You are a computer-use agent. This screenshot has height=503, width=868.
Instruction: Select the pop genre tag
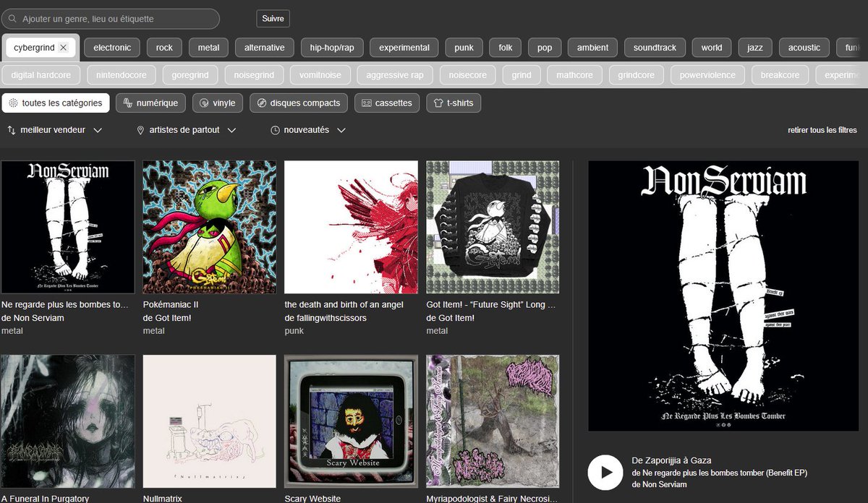[x=545, y=48]
